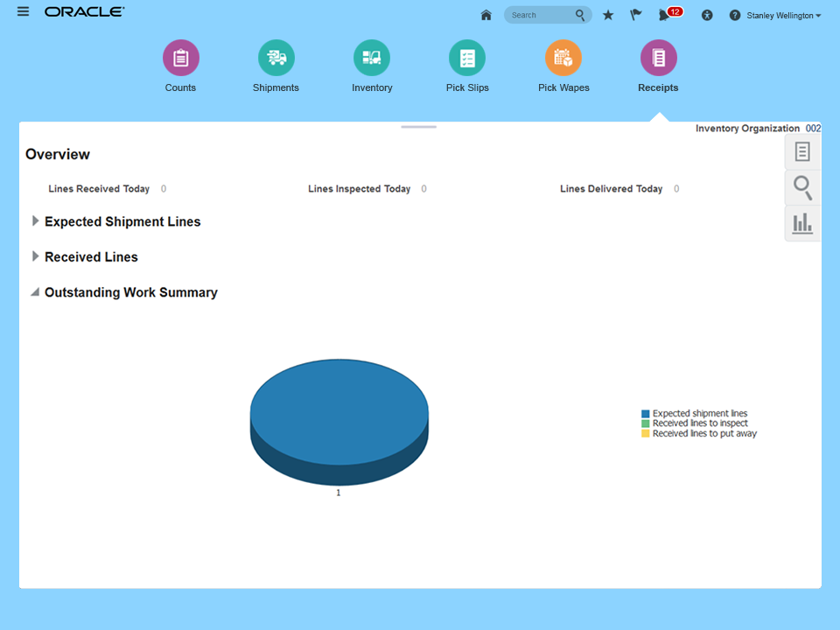Screen dimensions: 840x630
Task: Click Lines Delivered Today count 0
Action: (x=676, y=189)
